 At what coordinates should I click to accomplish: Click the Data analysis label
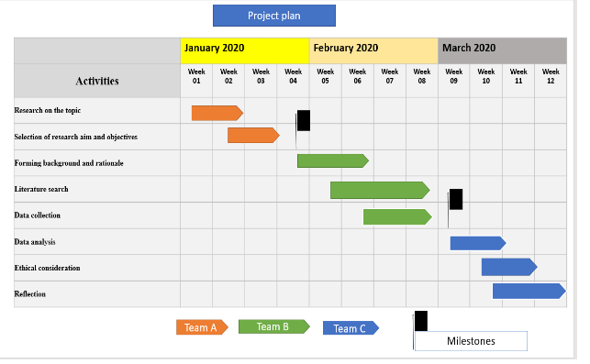35,242
